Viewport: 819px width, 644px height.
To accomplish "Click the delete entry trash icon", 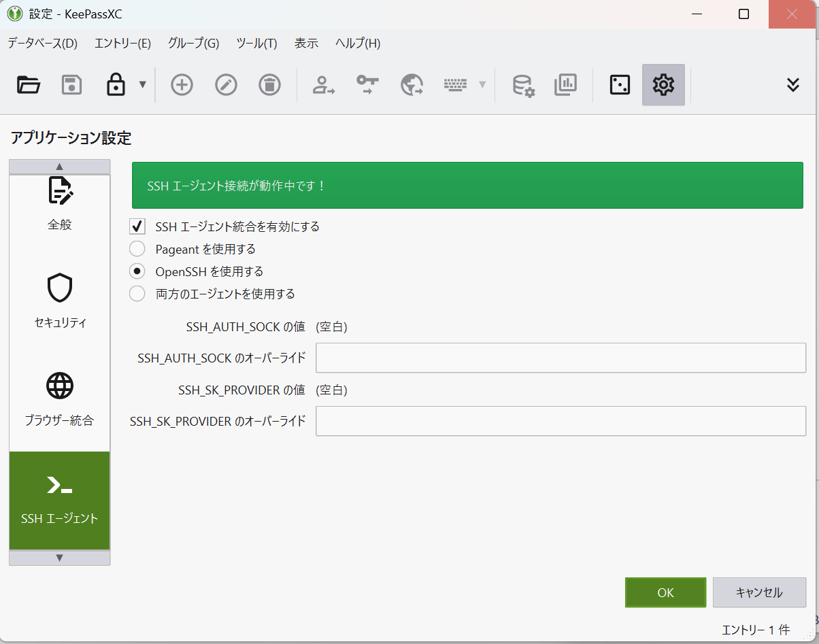I will pos(270,85).
